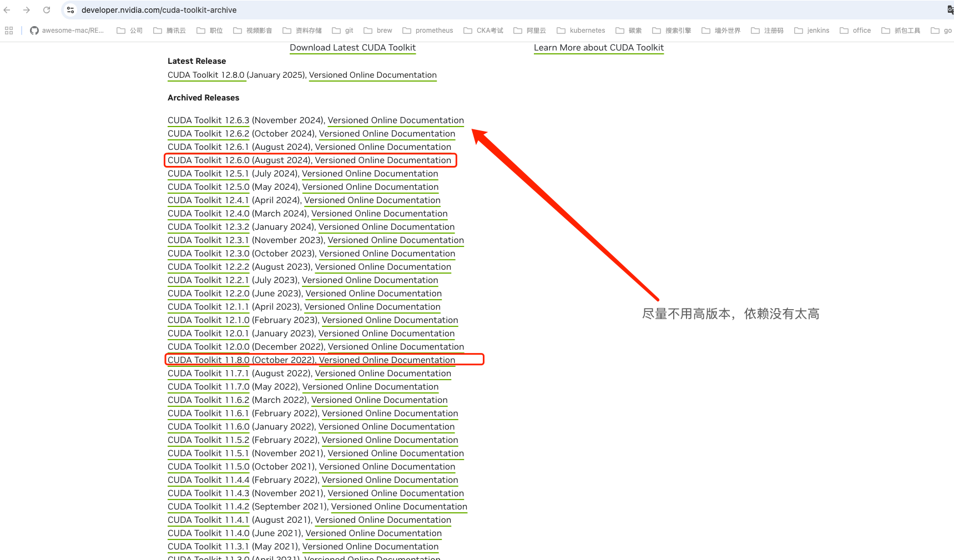This screenshot has width=954, height=560.
Task: Open CUDA Toolkit 11.8.0 link
Action: pyautogui.click(x=209, y=360)
